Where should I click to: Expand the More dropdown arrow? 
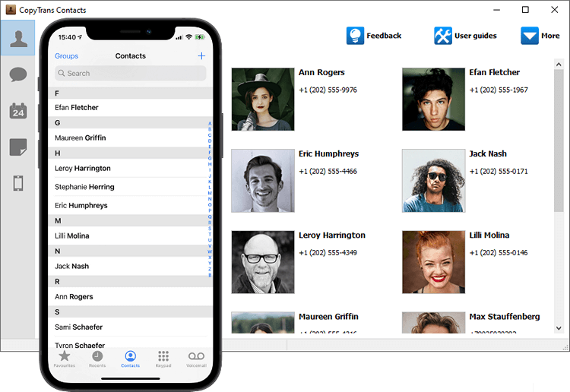pyautogui.click(x=530, y=36)
